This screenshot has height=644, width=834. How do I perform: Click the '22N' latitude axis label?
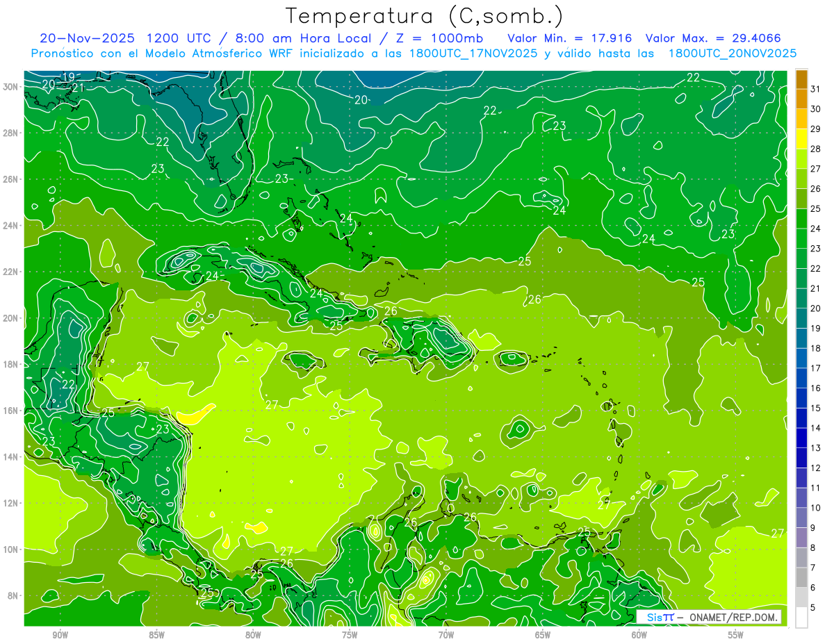click(10, 272)
